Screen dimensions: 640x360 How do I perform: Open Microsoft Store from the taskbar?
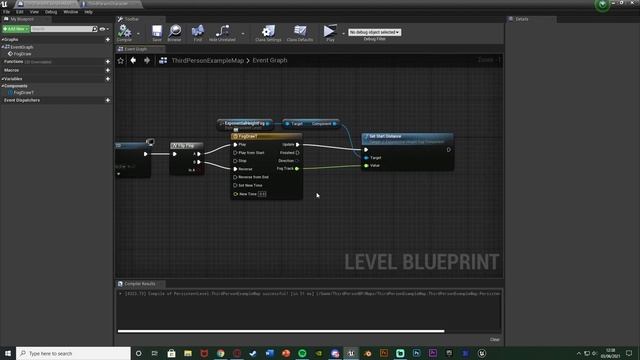coord(171,353)
